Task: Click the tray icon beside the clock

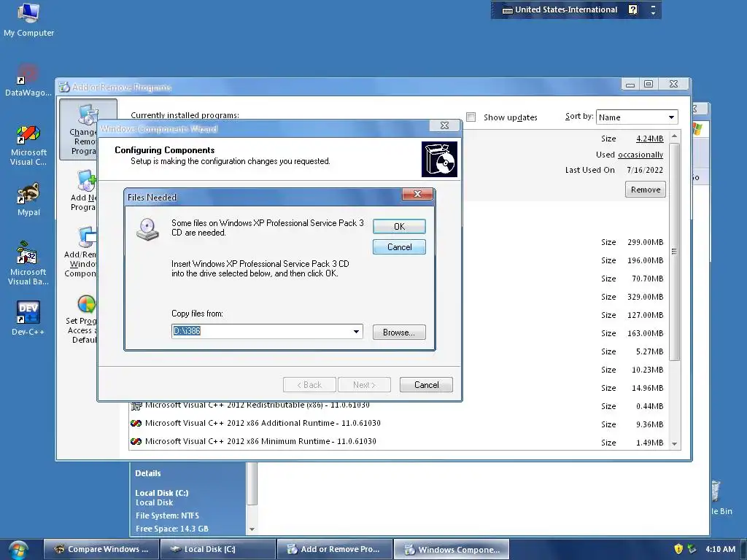Action: coord(692,549)
